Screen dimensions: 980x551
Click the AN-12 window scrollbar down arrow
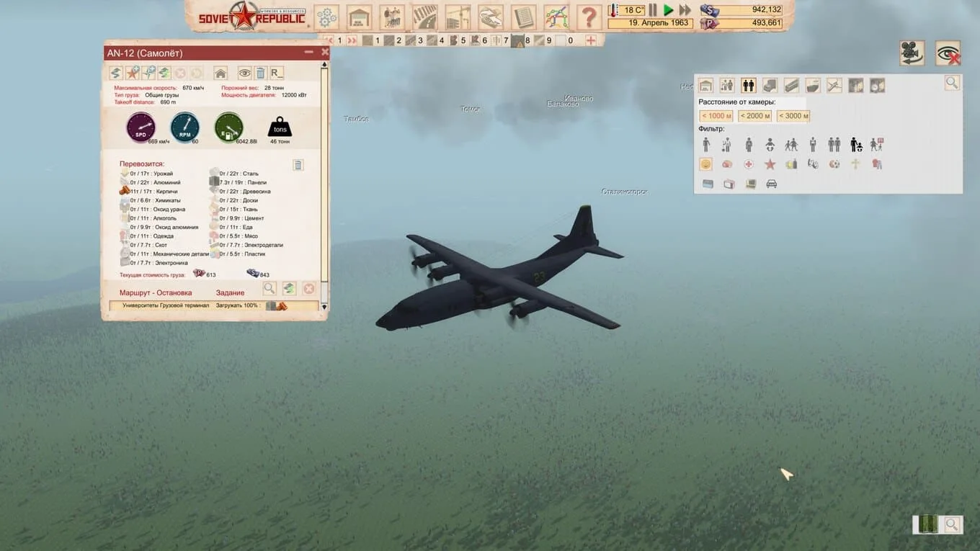pos(324,307)
